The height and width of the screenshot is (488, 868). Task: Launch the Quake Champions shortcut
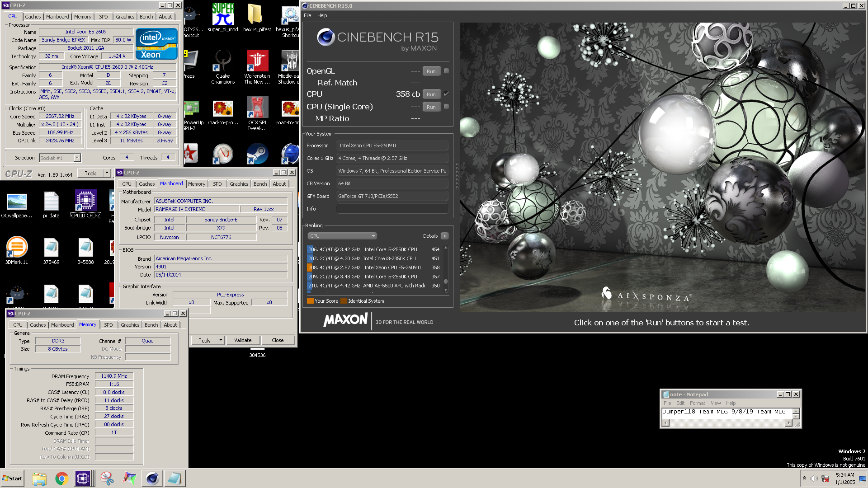tap(223, 67)
